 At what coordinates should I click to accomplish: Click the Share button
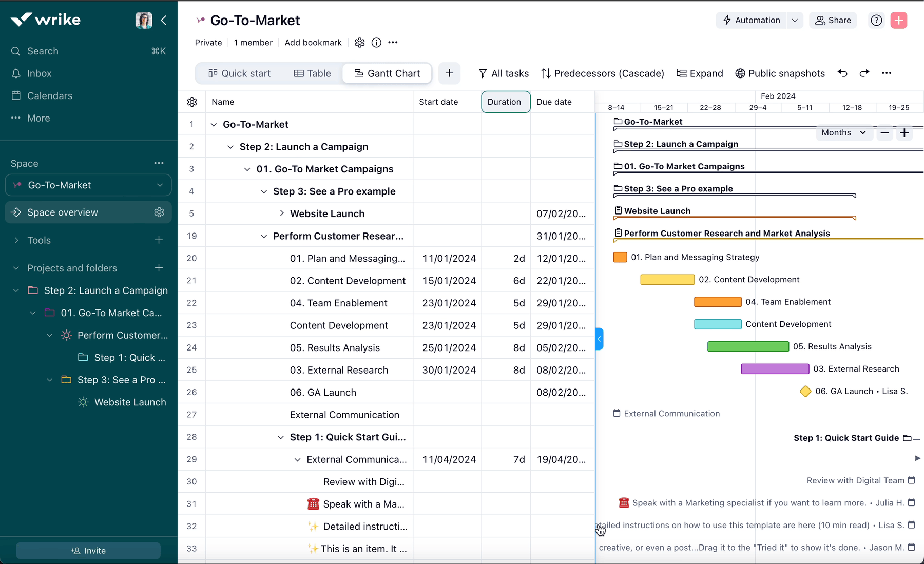[833, 20]
